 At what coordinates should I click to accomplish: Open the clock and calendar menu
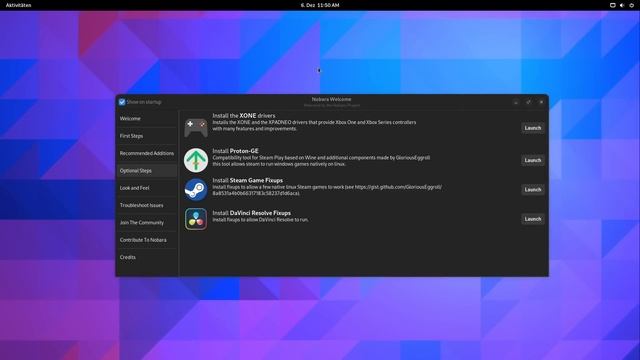(x=320, y=5)
